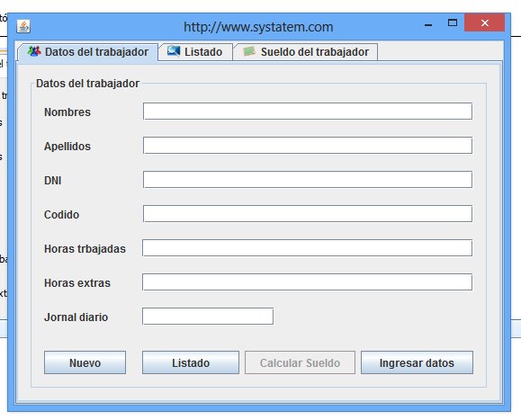This screenshot has height=420, width=521.
Task: Open the Listado tab
Action: point(195,52)
